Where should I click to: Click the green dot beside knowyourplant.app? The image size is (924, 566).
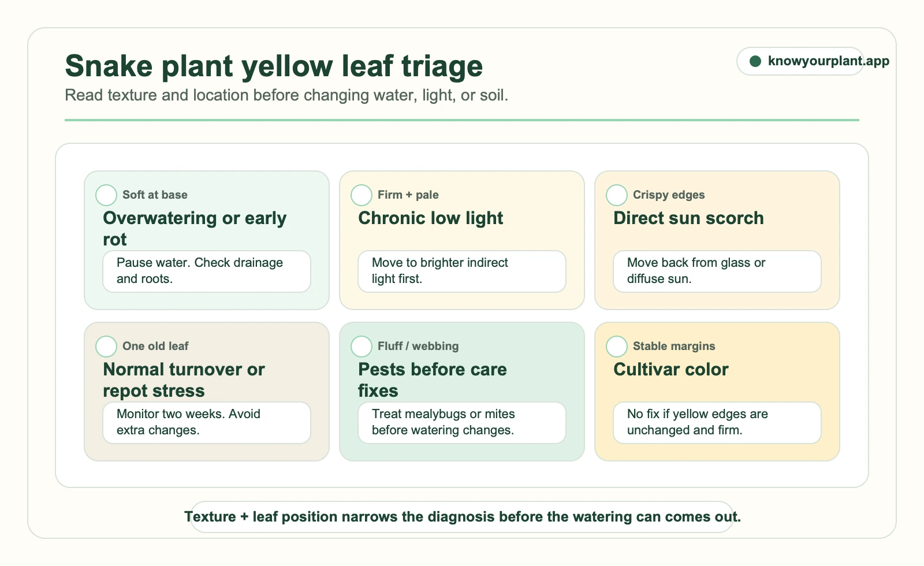coord(755,61)
